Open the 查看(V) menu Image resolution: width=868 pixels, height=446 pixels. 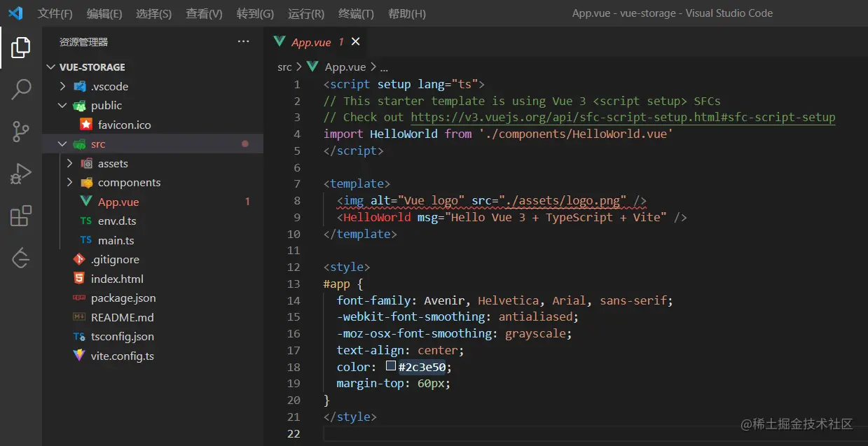coord(204,13)
